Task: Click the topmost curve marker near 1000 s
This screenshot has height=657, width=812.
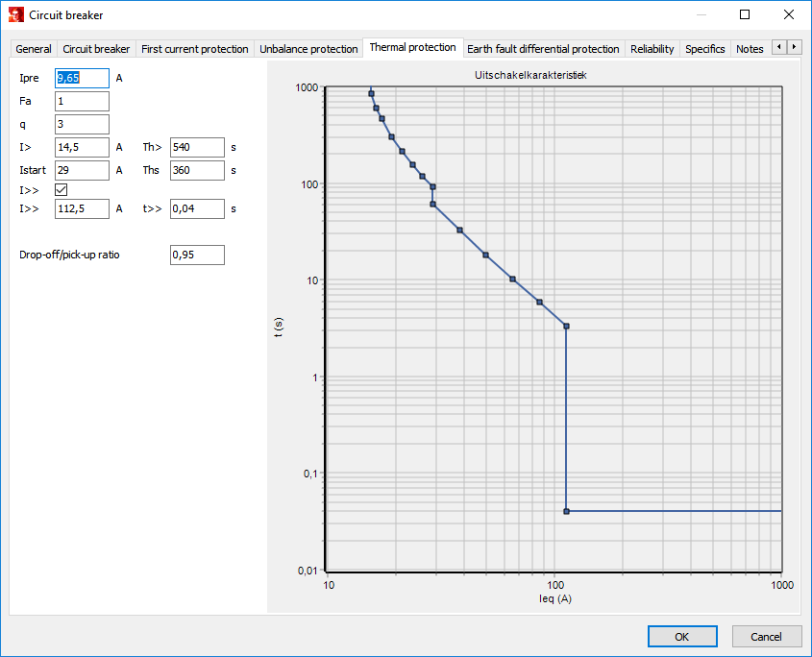Action: [371, 94]
